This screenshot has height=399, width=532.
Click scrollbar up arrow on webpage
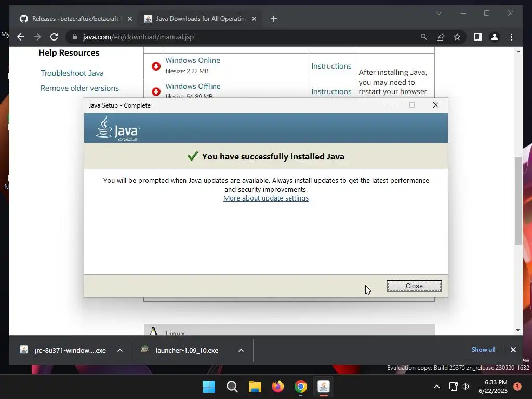click(518, 51)
